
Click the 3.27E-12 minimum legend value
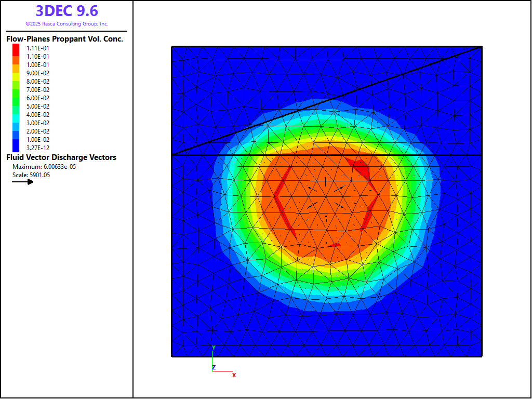(x=38, y=148)
